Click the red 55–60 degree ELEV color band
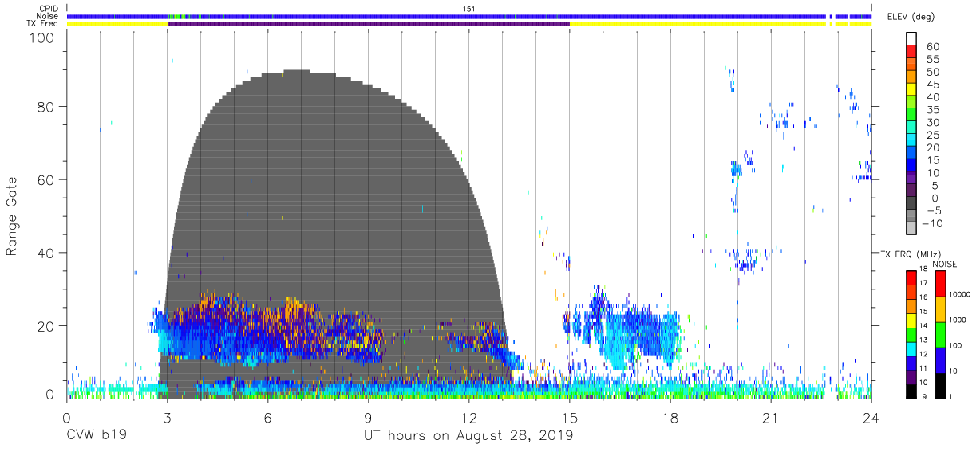The image size is (980, 452). [911, 53]
